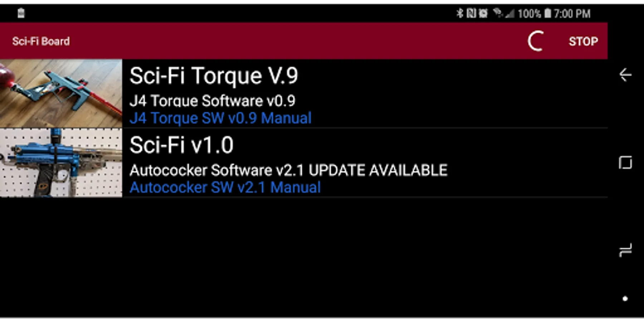Tap the blue Autococker marker thumbnail
The image size is (644, 322).
tap(61, 163)
